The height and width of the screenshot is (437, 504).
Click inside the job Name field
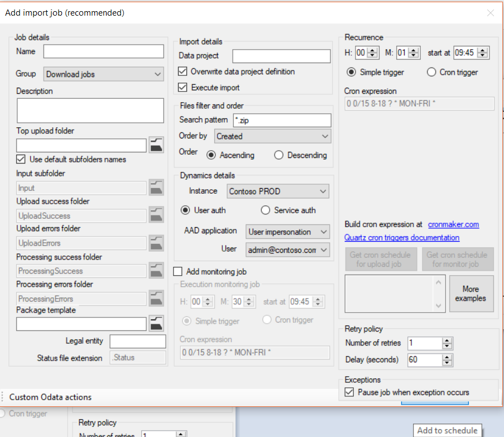(x=103, y=51)
